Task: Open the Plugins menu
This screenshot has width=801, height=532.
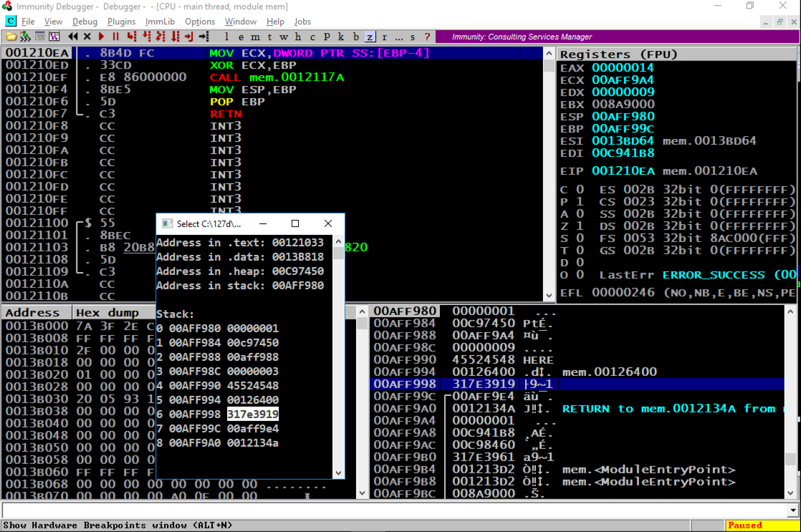Action: [121, 21]
